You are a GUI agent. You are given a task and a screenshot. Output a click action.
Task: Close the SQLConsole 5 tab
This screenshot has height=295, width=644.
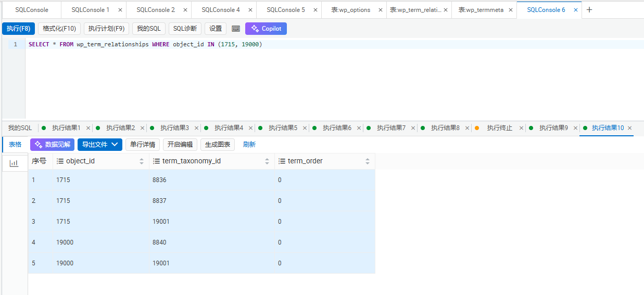click(x=315, y=10)
